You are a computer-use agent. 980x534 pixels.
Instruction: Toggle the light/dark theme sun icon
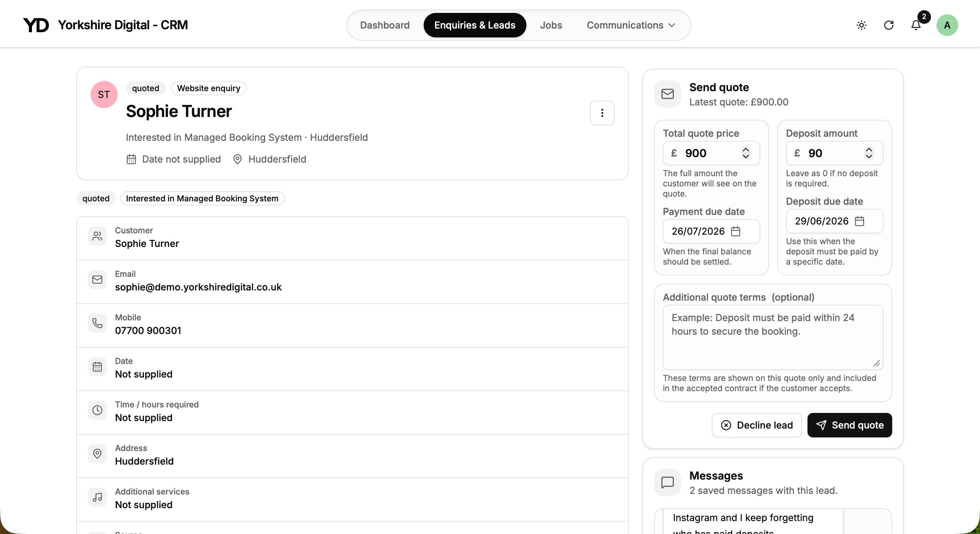pos(861,25)
